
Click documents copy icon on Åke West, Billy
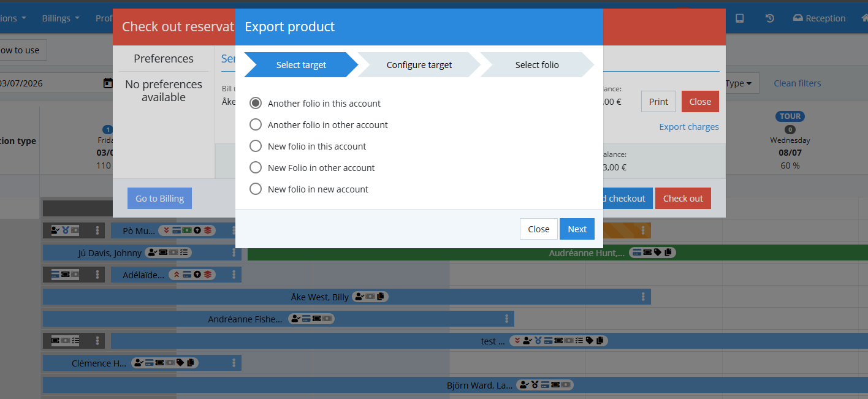(381, 297)
